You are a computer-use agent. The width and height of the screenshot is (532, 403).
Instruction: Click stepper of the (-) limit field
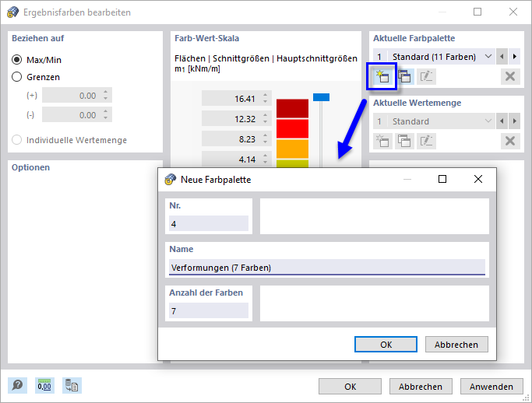(105, 115)
